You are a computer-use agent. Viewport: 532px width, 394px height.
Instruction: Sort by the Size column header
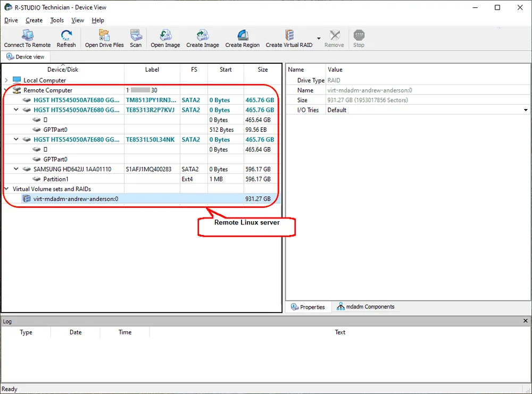point(263,70)
